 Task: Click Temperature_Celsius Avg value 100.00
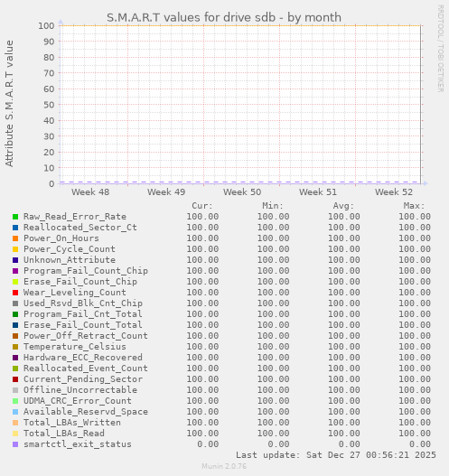click(x=344, y=346)
